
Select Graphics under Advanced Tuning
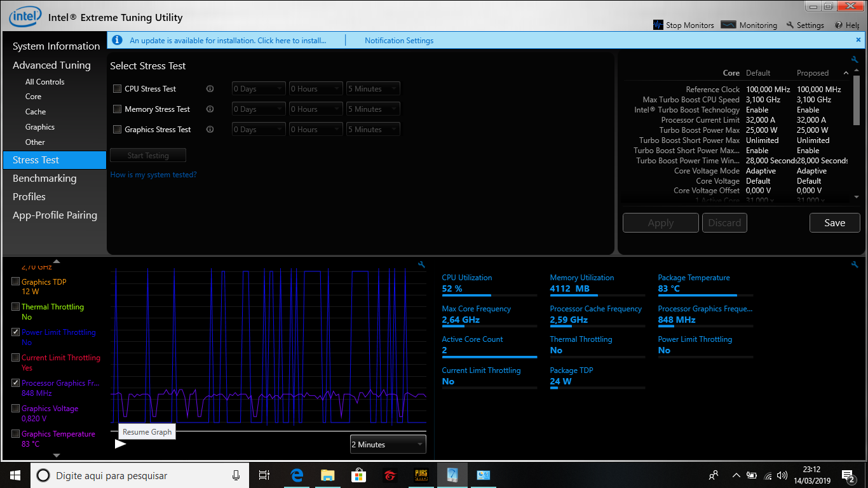tap(40, 127)
